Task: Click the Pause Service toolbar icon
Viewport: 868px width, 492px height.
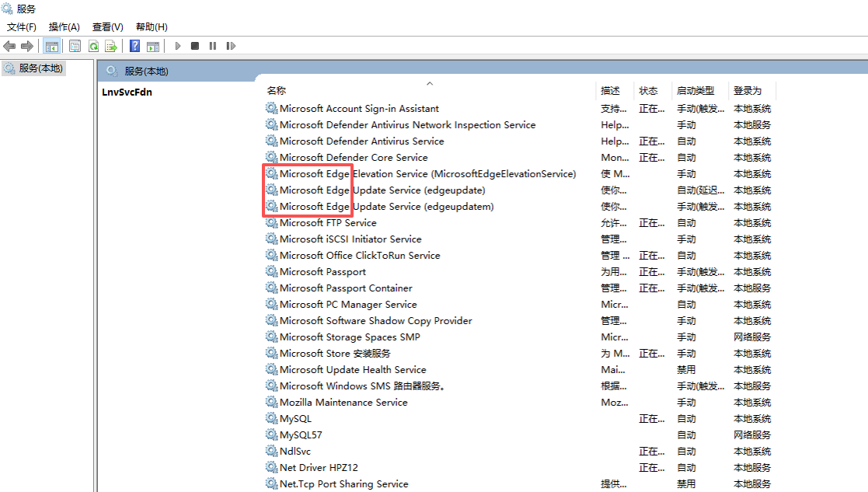Action: pos(213,46)
